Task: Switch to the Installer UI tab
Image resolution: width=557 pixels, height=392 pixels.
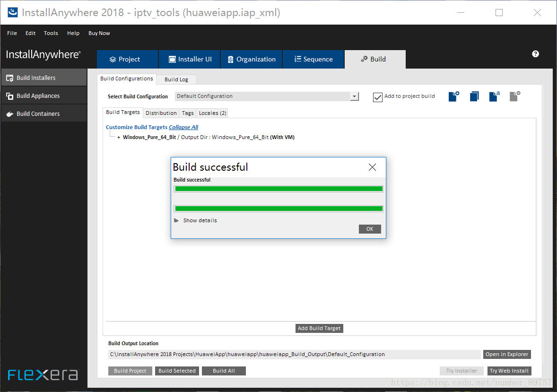Action: pos(190,60)
